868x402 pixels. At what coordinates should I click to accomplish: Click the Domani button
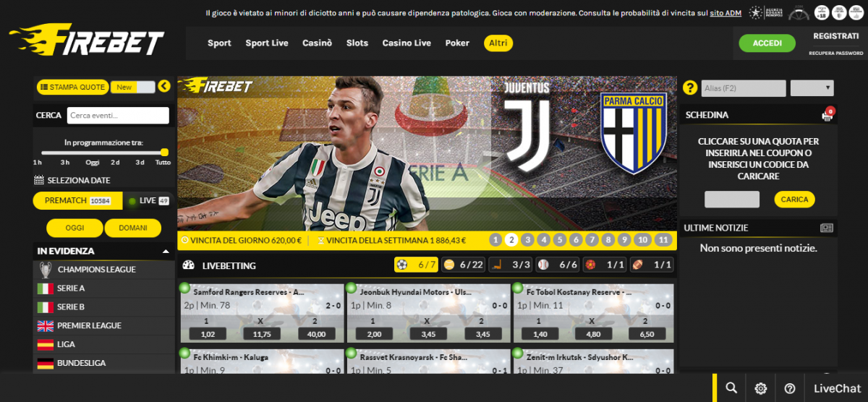tap(132, 228)
